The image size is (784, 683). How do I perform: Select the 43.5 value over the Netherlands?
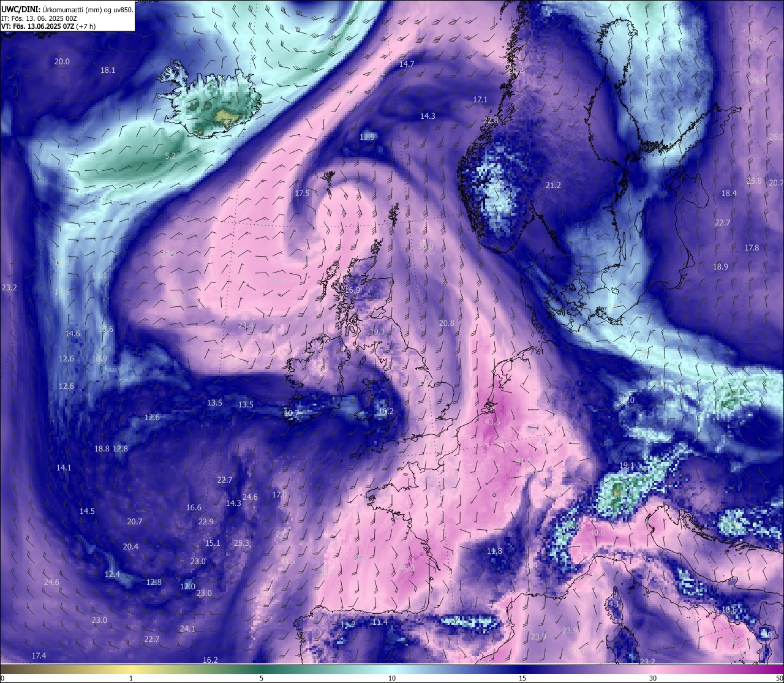tap(492, 422)
